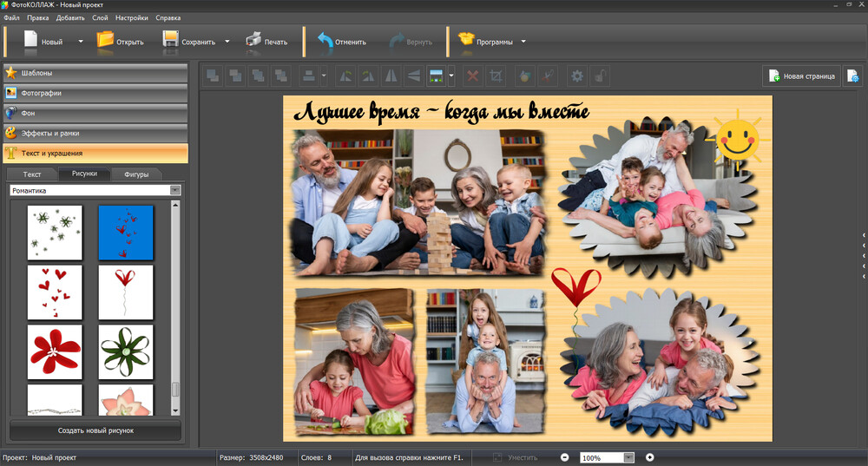
Task: Rotate the selection right with the rotate icon
Action: pyautogui.click(x=368, y=75)
